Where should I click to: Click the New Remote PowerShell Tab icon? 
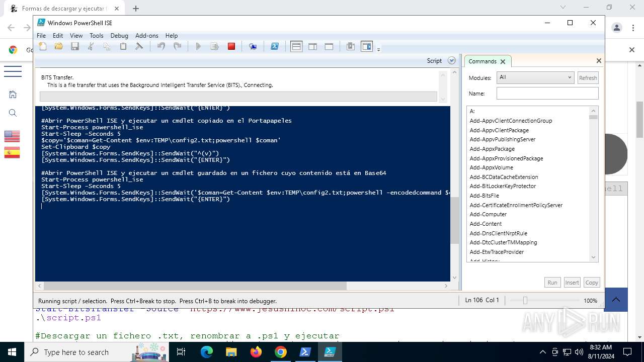tap(253, 46)
